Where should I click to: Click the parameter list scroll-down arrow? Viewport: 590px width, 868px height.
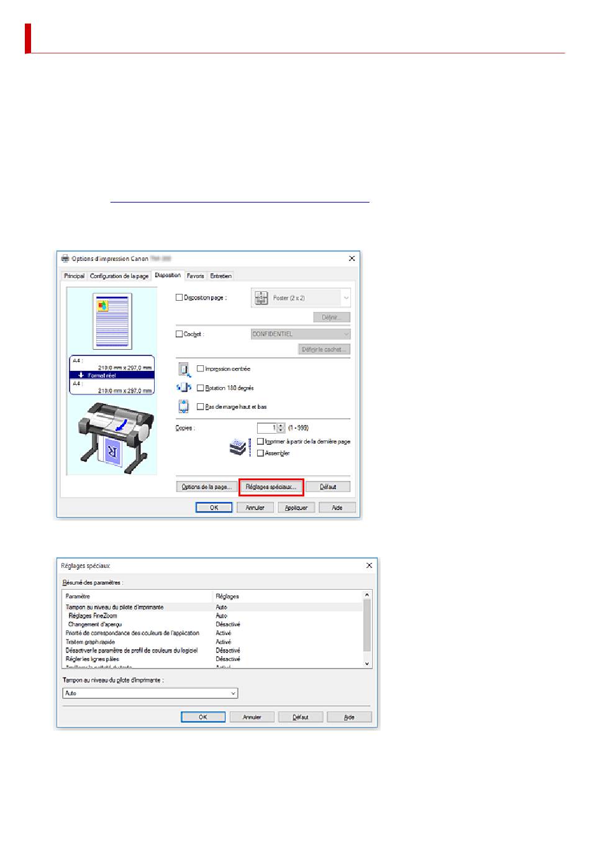(367, 664)
